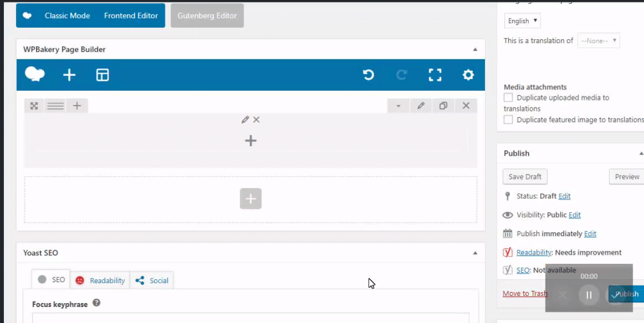The image size is (644, 323).
Task: Click the visibility eye icon
Action: coord(507,215)
